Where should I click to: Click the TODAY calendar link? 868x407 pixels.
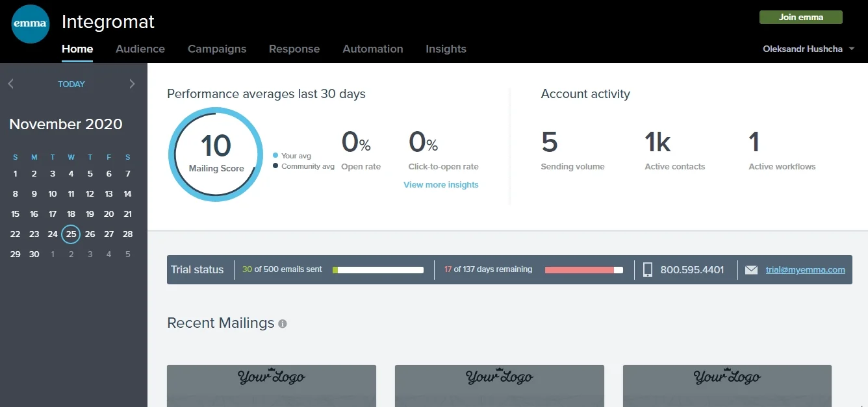71,84
